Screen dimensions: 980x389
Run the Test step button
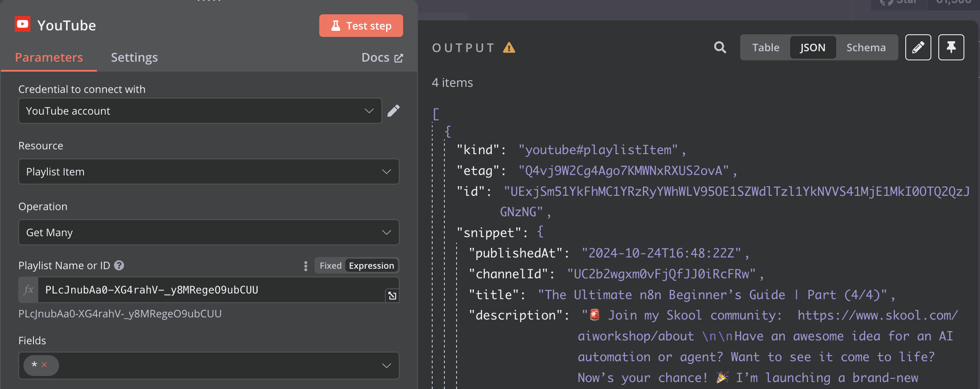[361, 26]
